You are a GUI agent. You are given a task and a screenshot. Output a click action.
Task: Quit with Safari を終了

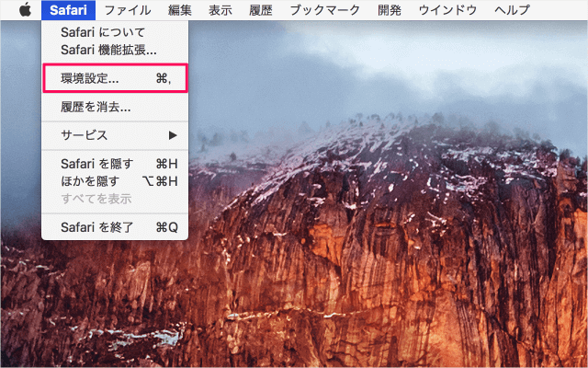pos(115,227)
